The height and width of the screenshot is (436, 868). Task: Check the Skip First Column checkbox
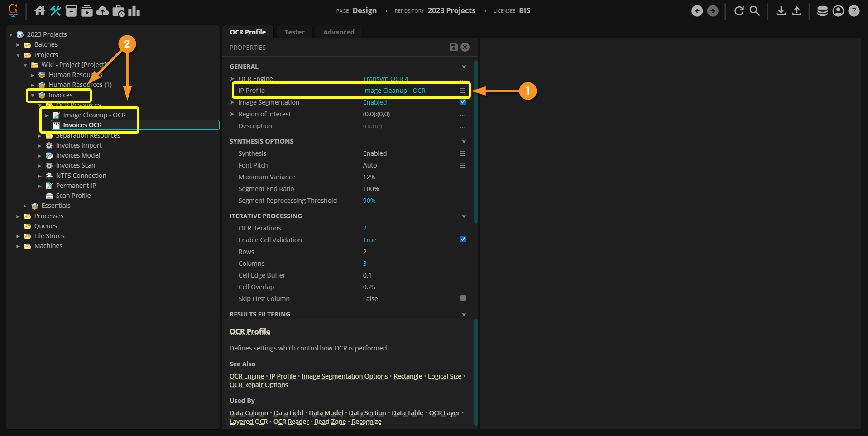pos(463,298)
